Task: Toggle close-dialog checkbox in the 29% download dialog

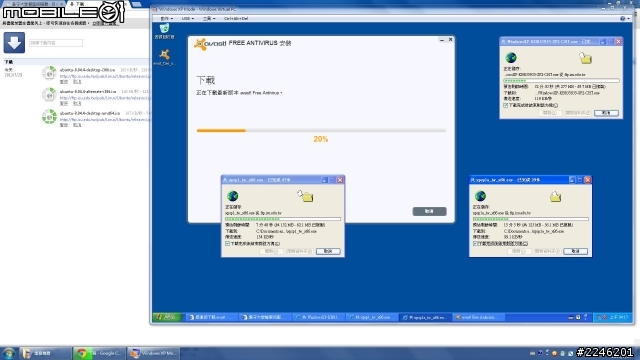Action: (x=476, y=244)
